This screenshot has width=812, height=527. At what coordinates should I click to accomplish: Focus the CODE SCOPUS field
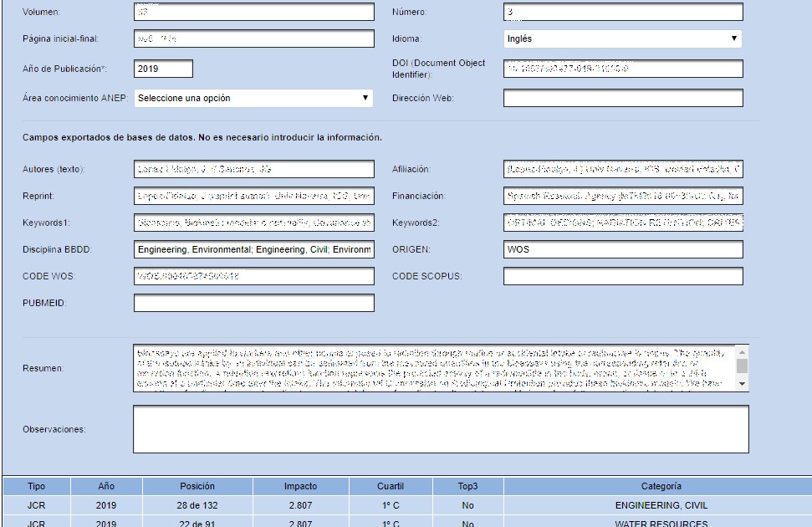click(622, 277)
